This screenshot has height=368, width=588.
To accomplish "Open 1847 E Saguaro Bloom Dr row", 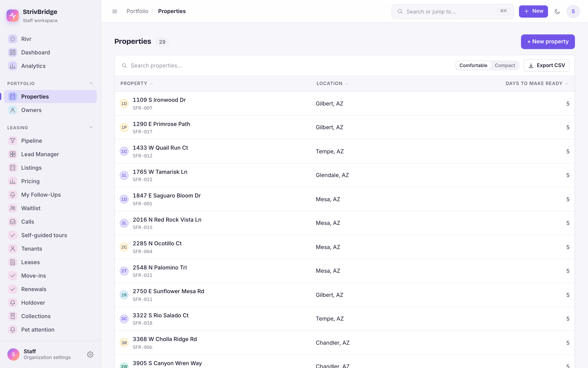I will tap(345, 199).
